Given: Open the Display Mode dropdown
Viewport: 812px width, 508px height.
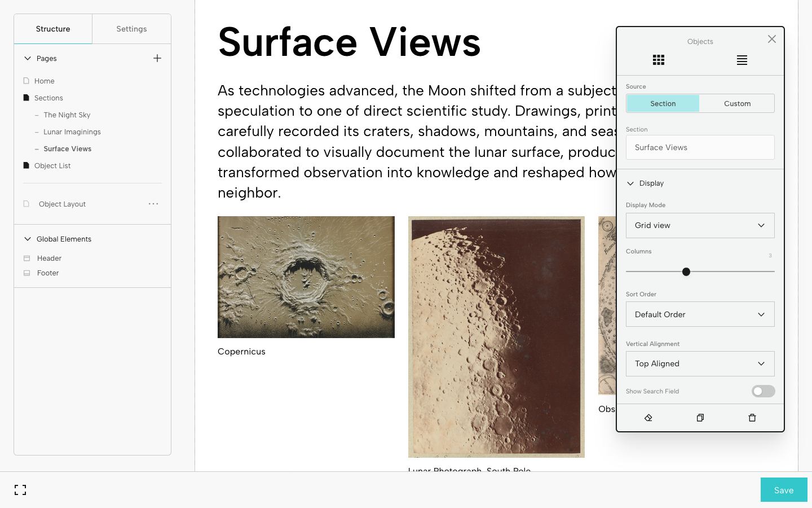Looking at the screenshot, I should point(700,225).
